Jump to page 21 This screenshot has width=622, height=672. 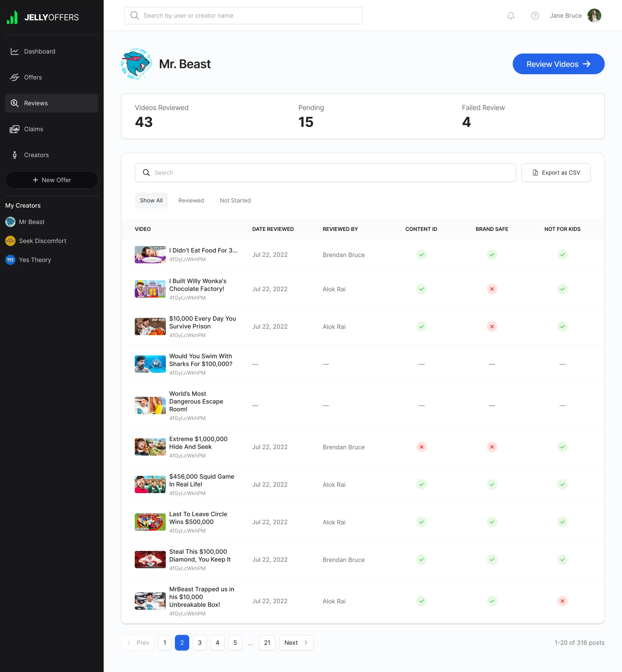[267, 643]
